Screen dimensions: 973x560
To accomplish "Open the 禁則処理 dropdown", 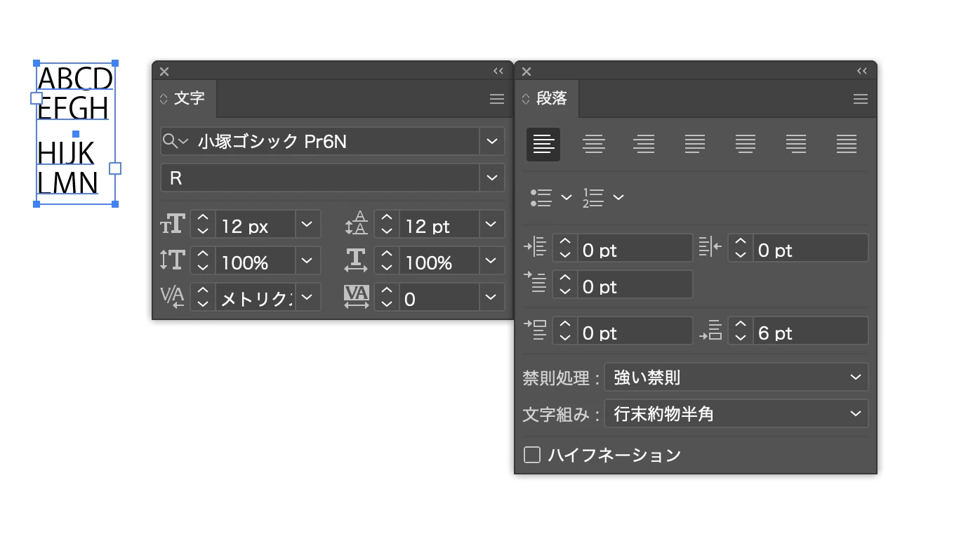I will [x=736, y=377].
